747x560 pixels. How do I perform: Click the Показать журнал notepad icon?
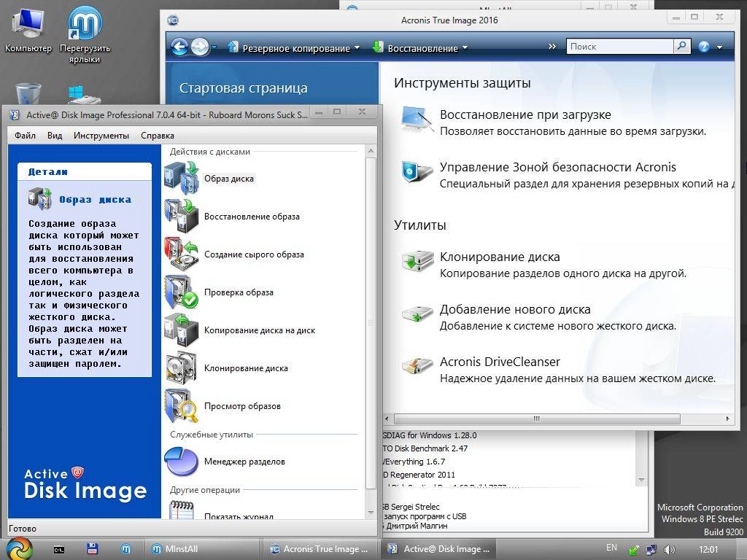[181, 510]
